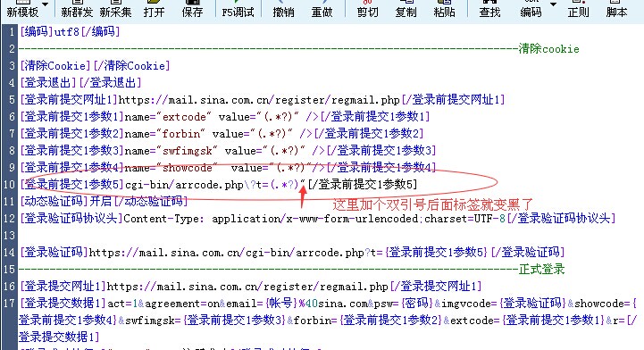Click the 正则 regex button
This screenshot has width=644, height=350.
(578, 9)
